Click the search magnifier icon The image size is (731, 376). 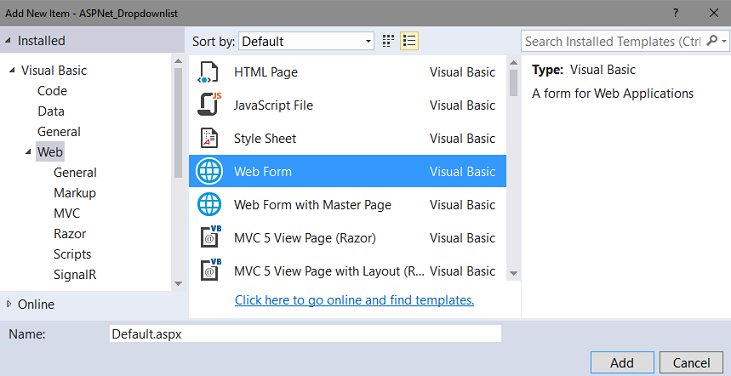point(712,41)
